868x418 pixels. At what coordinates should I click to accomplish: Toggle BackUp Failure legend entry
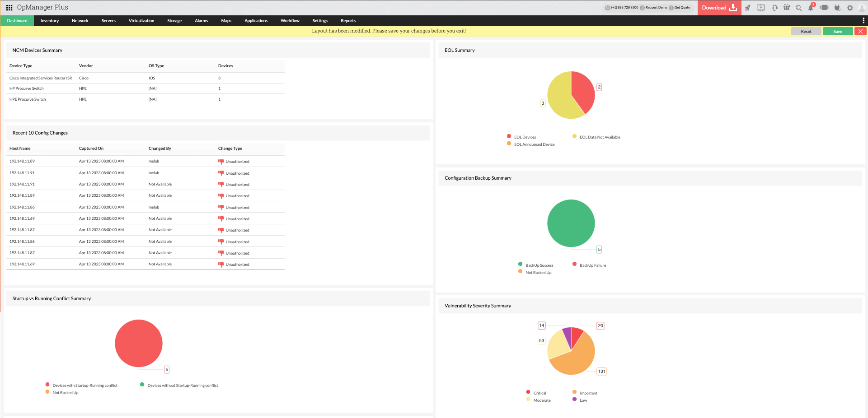click(x=592, y=265)
